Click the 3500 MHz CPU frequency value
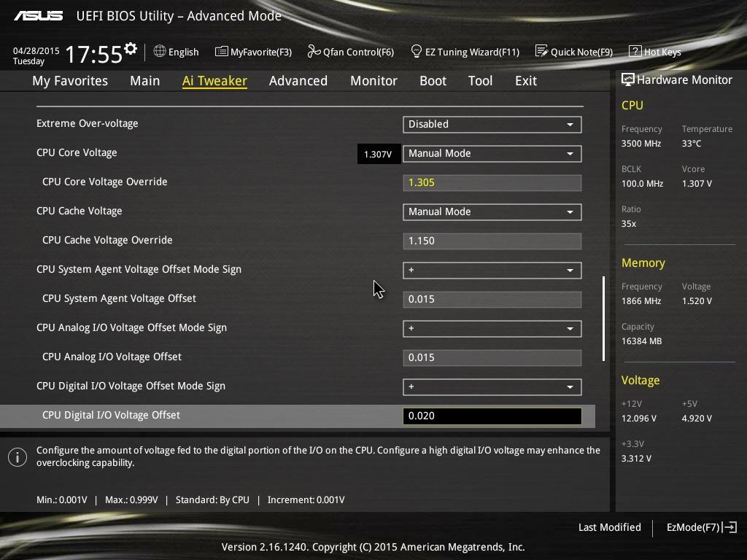This screenshot has width=747, height=560. (640, 144)
